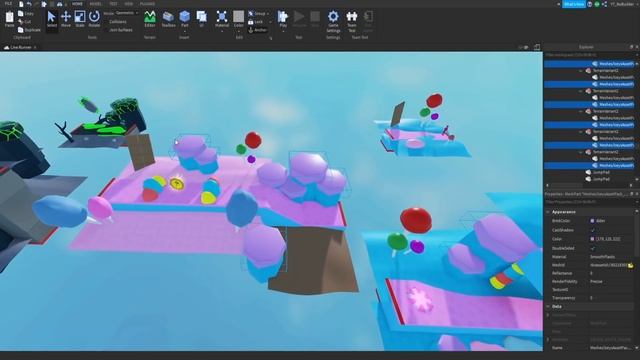Image resolution: width=640 pixels, height=360 pixels.
Task: Click the Copy icon in Clipboard group
Action: tap(21, 13)
